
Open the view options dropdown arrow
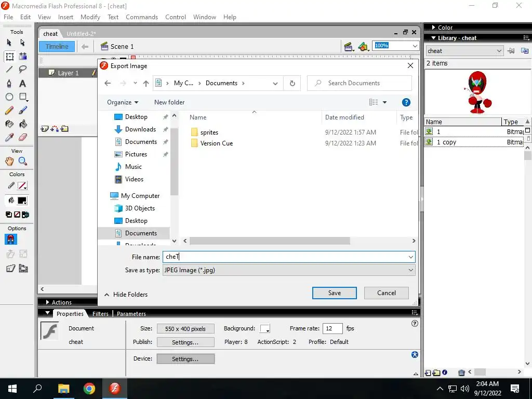coord(385,102)
